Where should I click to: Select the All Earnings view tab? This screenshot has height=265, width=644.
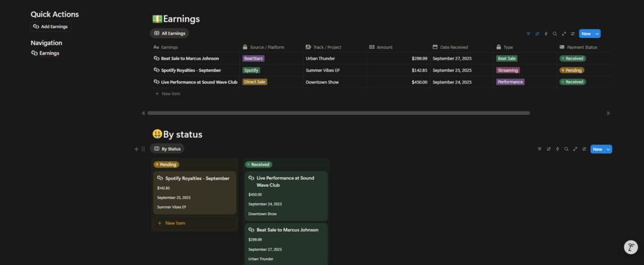click(x=170, y=33)
